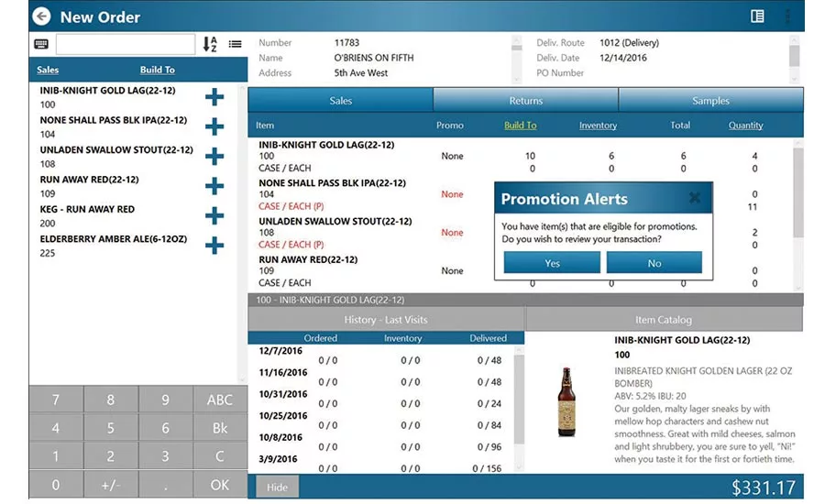Viewport: 825px width, 504px height.
Task: Click the Inventory column header link
Action: [x=598, y=126]
